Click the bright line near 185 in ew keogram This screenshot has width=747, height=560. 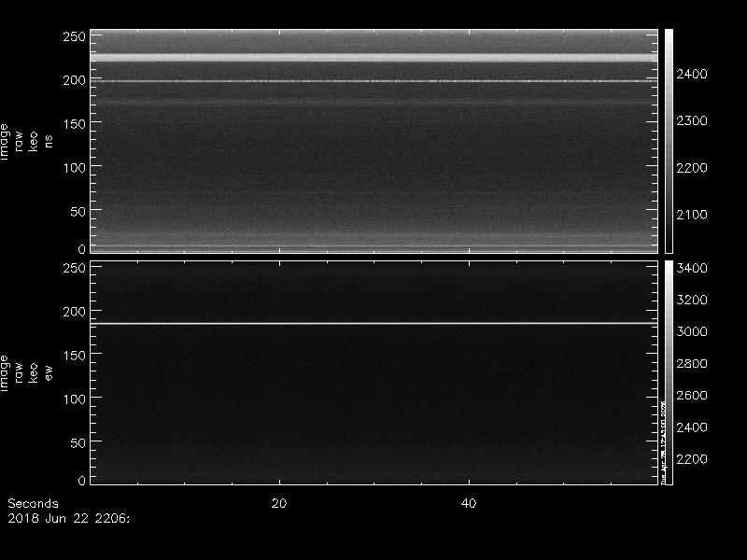tap(374, 323)
